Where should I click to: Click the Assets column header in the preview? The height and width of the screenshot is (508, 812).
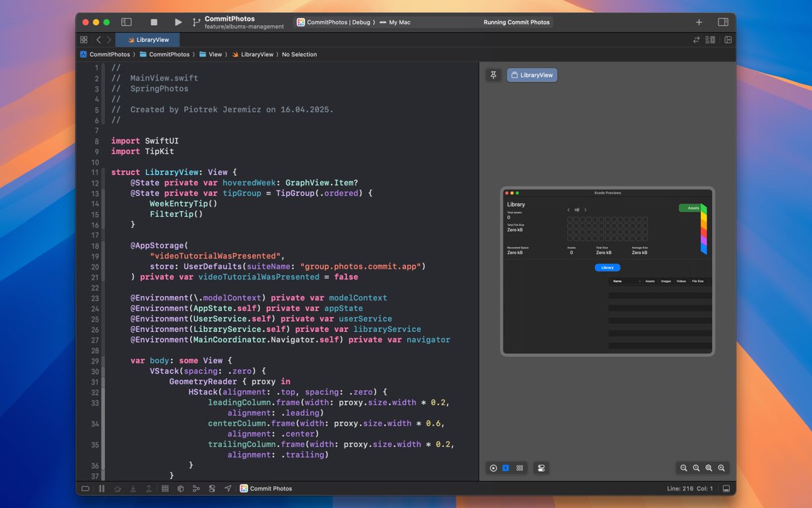pos(650,281)
